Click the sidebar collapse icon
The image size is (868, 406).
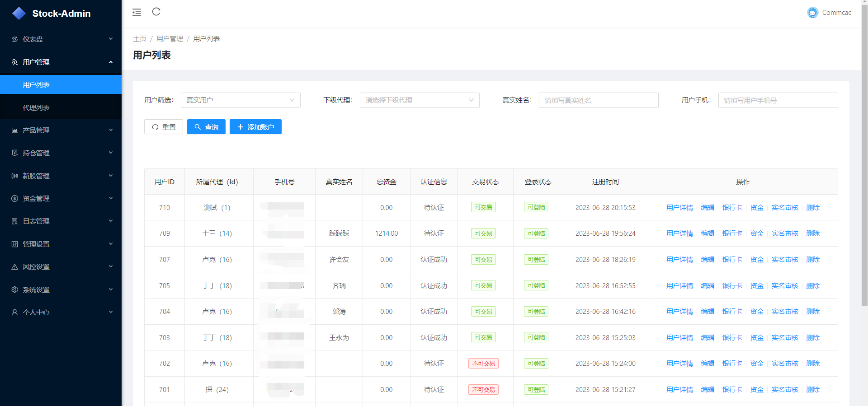click(x=137, y=12)
